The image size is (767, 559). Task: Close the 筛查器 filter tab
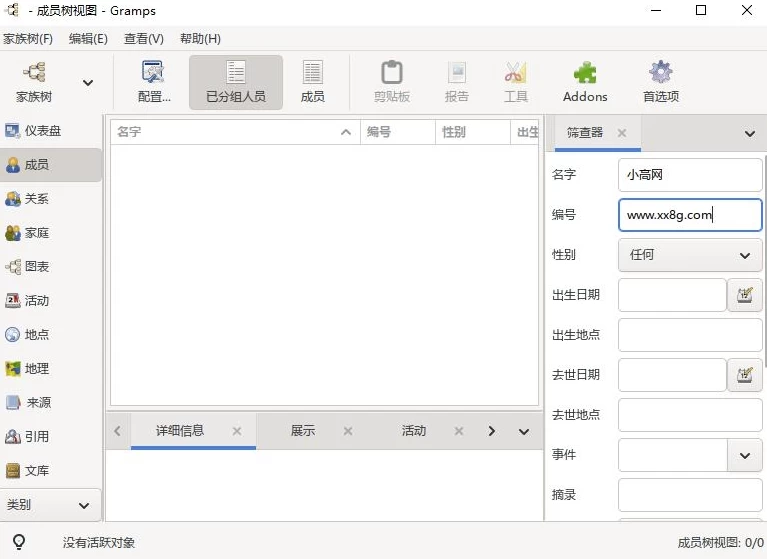coord(622,133)
